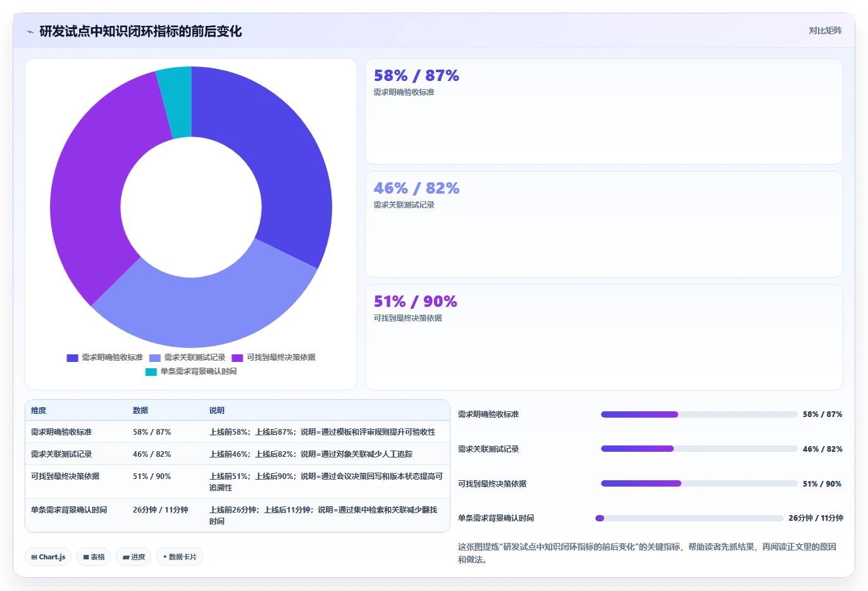Toggle the 需求明确验收标准 legend swatch
The width and height of the screenshot is (868, 591).
[x=72, y=358]
